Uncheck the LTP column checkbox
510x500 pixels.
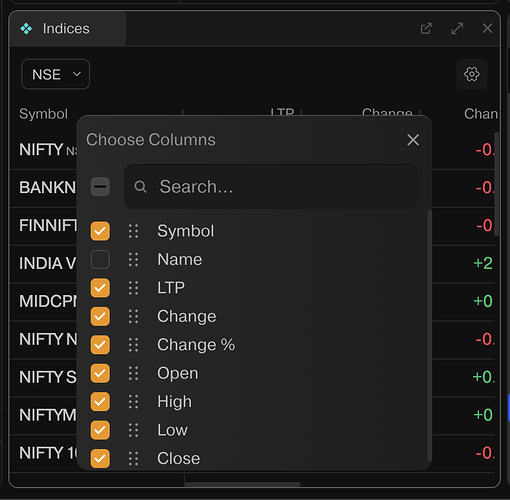pyautogui.click(x=100, y=288)
